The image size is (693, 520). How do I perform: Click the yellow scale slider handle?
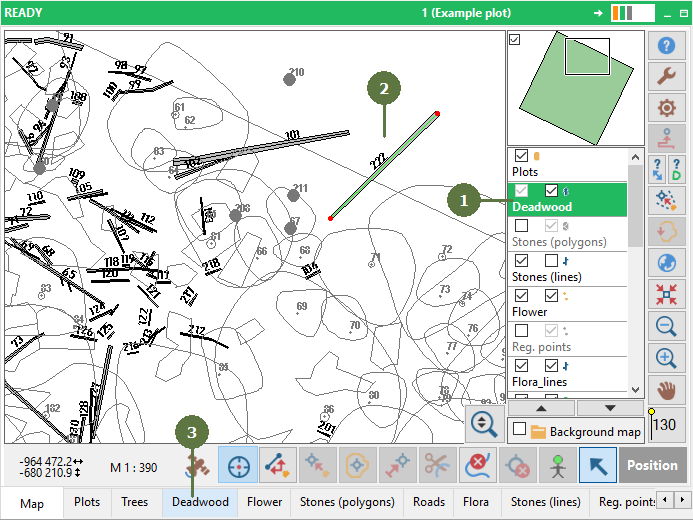[651, 412]
